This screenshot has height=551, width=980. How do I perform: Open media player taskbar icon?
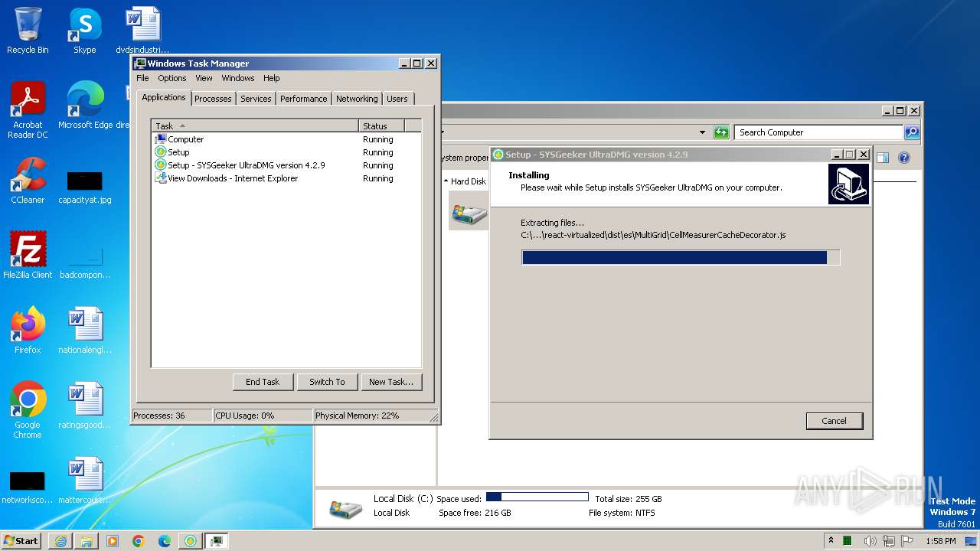tap(113, 541)
